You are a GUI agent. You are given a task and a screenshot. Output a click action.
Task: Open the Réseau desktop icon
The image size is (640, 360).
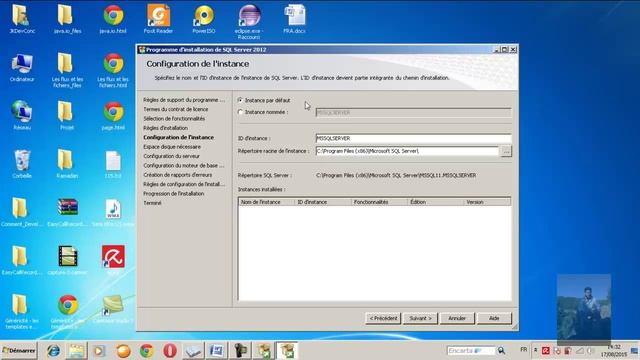click(22, 116)
